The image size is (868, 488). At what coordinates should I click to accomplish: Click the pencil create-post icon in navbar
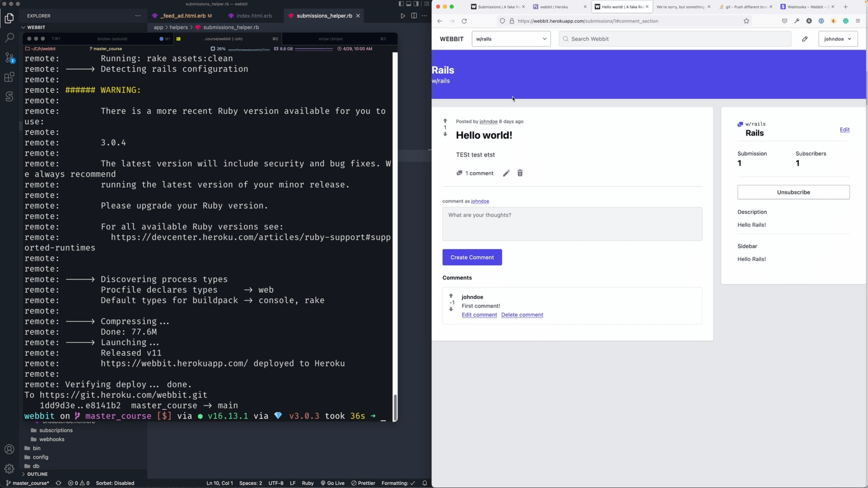[805, 39]
